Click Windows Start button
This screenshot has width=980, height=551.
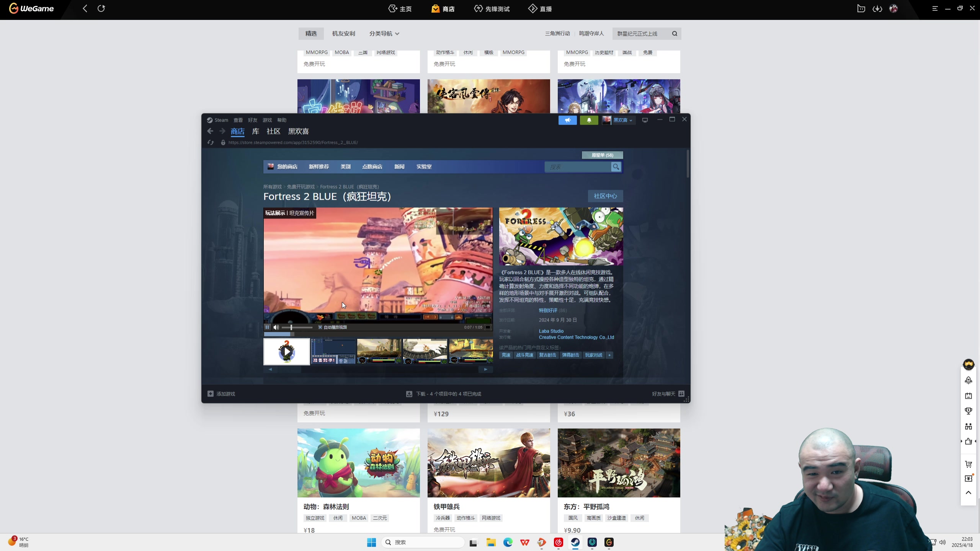(x=371, y=542)
